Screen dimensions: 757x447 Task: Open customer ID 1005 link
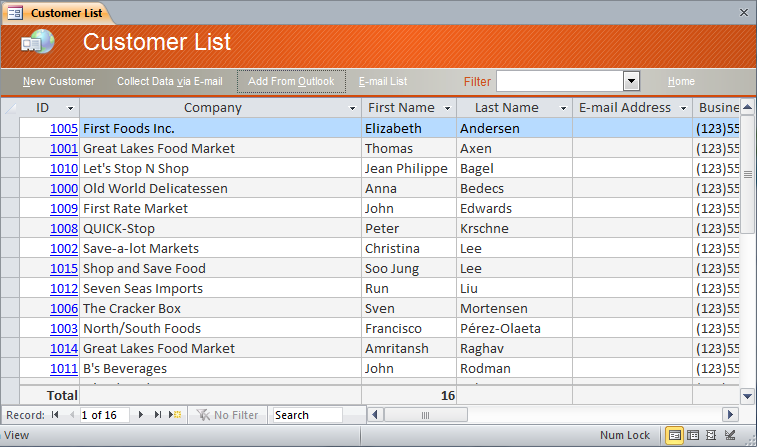tap(64, 128)
